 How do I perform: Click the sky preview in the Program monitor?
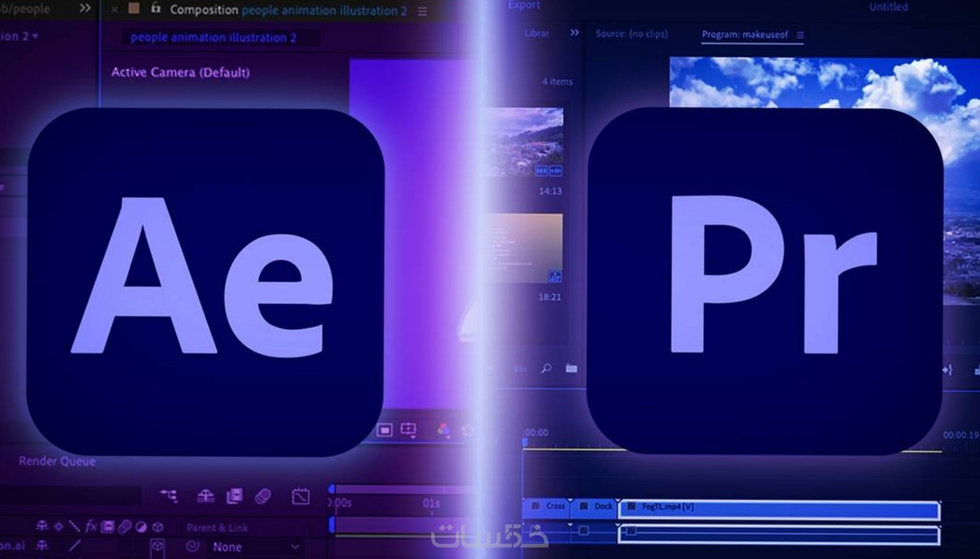point(824,82)
